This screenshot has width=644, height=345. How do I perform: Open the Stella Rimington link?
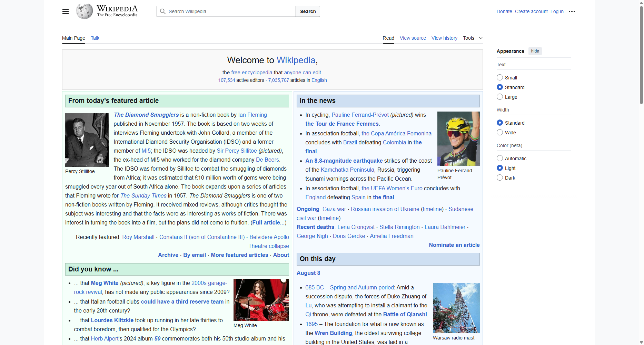[399, 227]
